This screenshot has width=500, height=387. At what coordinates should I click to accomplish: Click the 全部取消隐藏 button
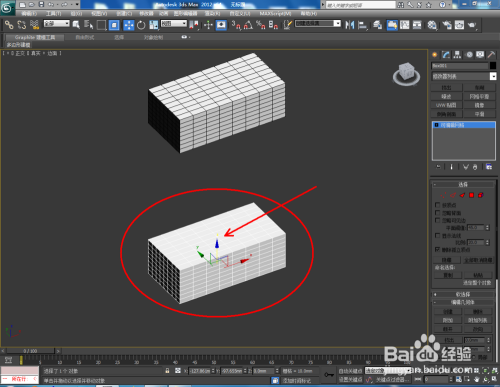point(478,260)
